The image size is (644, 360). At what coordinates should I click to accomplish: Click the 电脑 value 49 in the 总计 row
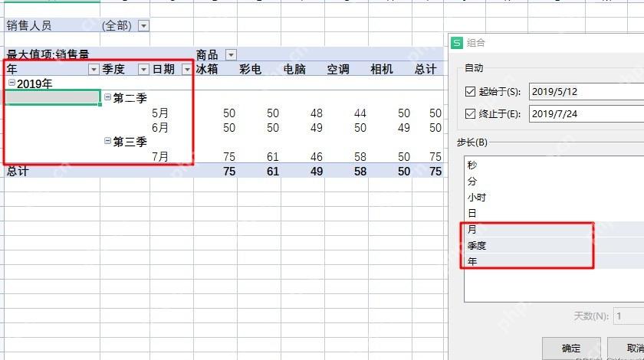(x=316, y=171)
